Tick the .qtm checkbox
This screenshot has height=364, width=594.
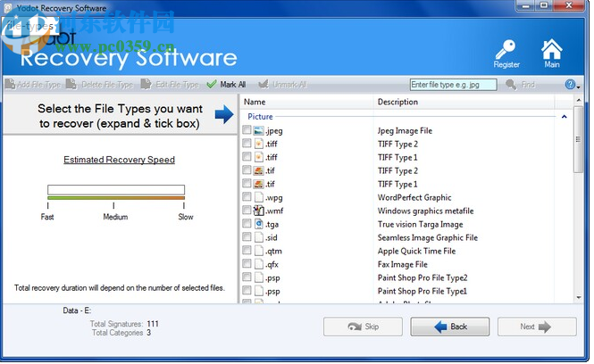click(x=247, y=250)
